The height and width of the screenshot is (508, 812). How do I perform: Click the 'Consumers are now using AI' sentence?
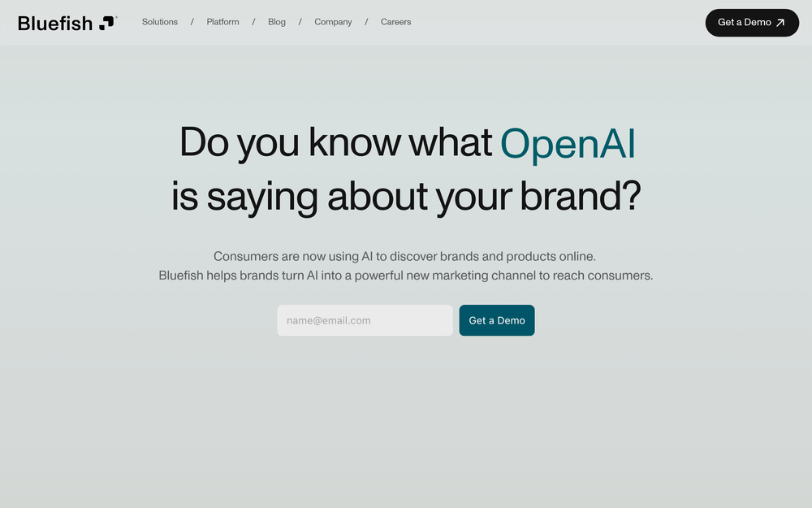coord(404,256)
